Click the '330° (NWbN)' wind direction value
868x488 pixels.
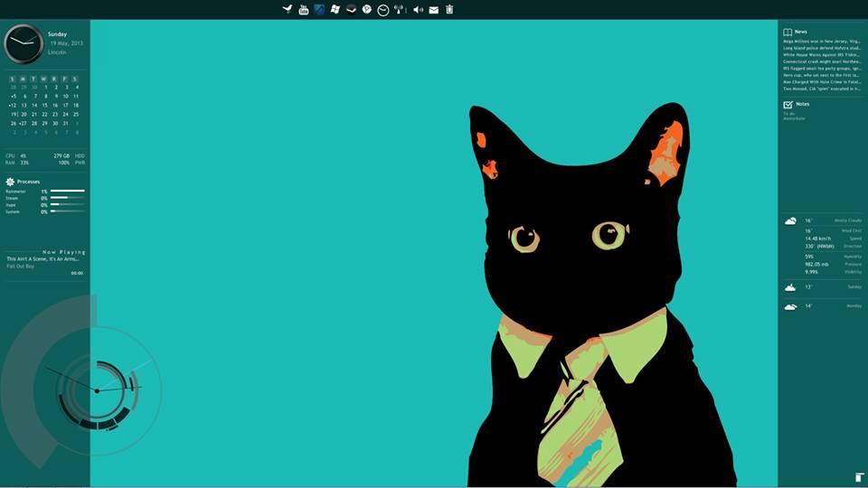[819, 246]
